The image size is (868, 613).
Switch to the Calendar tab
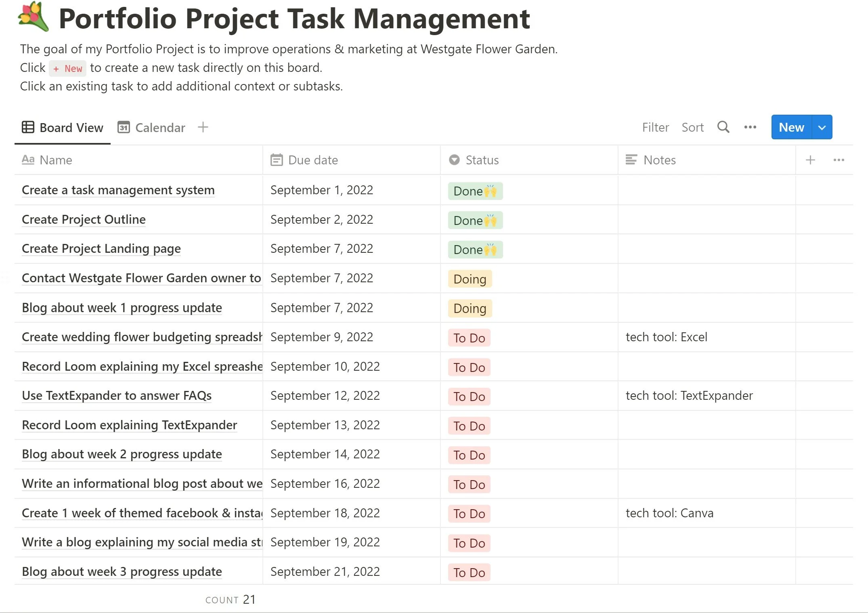coord(151,128)
